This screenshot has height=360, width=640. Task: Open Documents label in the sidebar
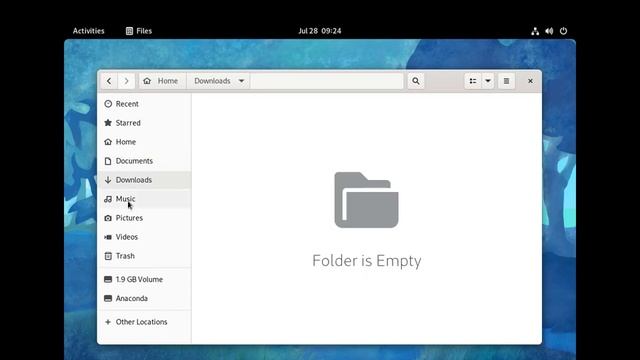134,161
